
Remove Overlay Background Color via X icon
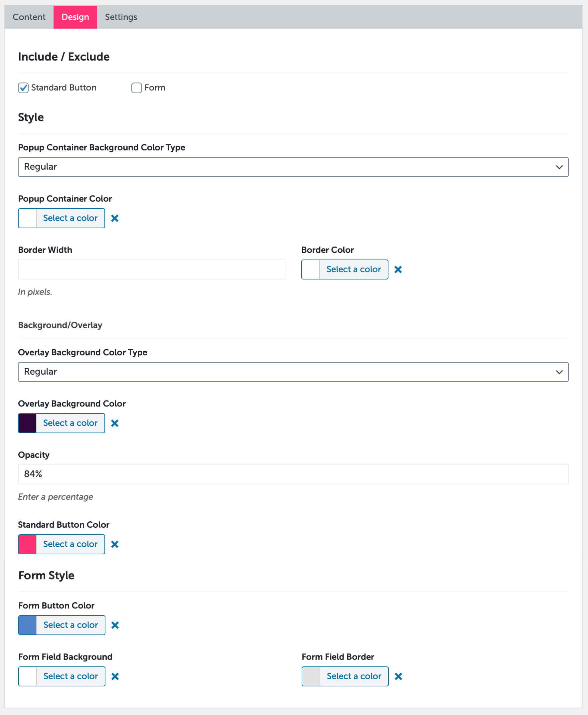[115, 423]
